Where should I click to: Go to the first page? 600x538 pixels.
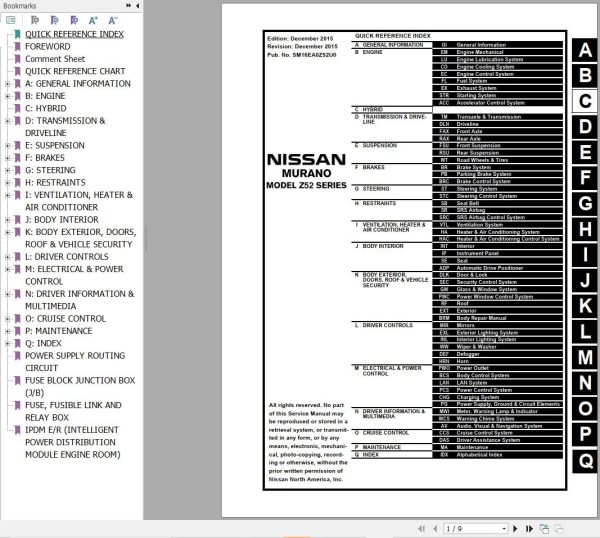422,528
